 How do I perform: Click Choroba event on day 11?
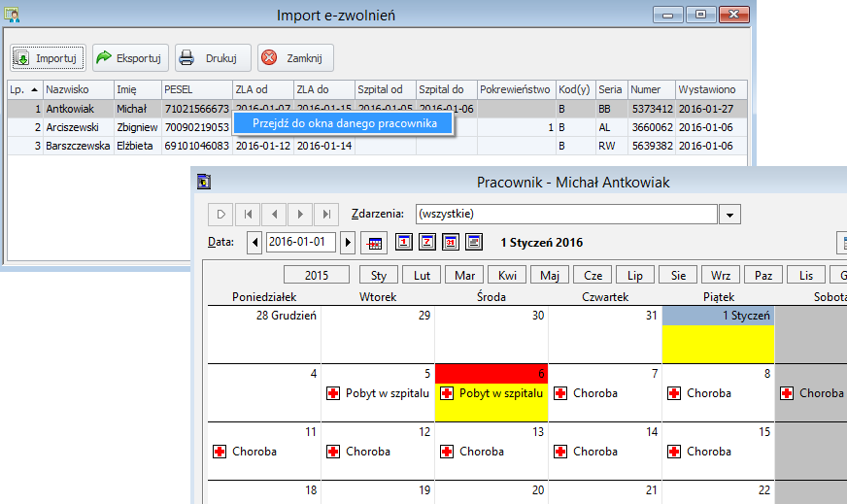[x=245, y=452]
